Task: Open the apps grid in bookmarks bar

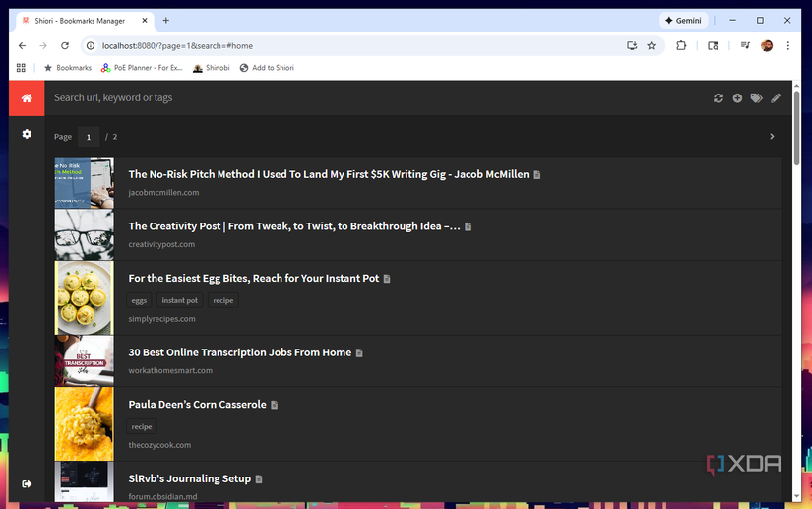Action: pos(21,68)
